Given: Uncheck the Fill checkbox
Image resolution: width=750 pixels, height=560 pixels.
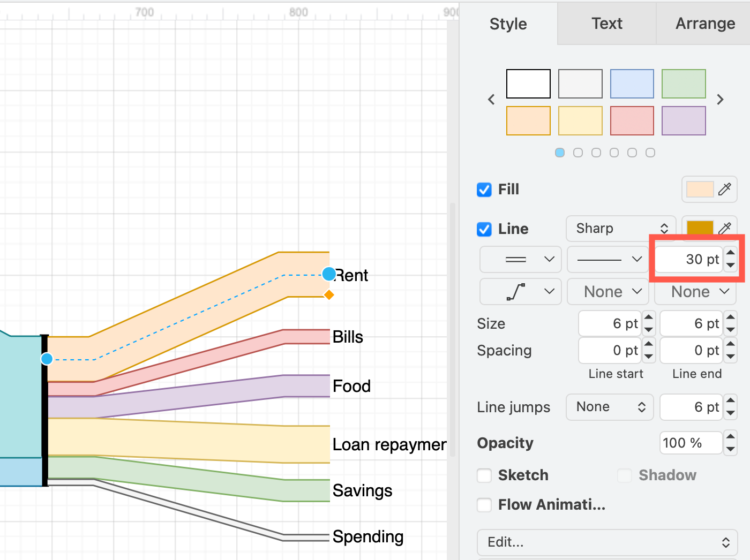Looking at the screenshot, I should pos(484,190).
